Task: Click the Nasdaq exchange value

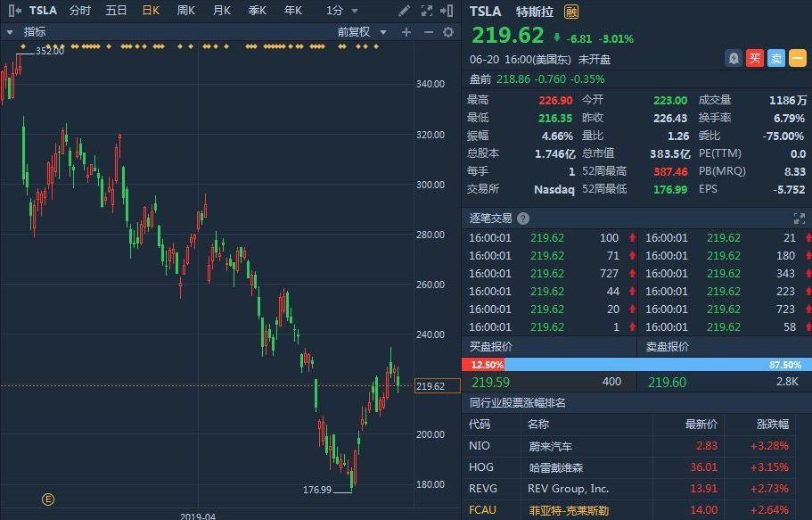Action: pyautogui.click(x=554, y=189)
